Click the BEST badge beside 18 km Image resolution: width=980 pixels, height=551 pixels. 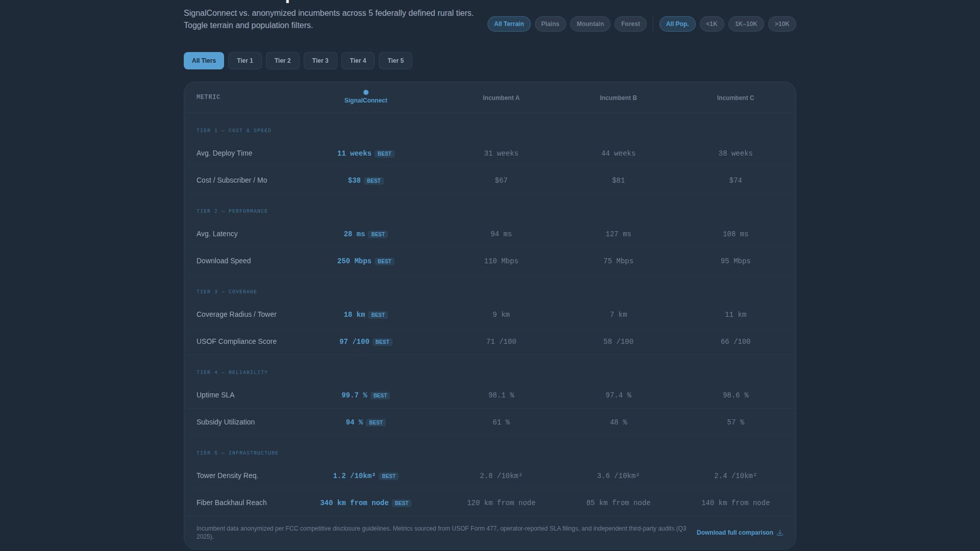(378, 315)
